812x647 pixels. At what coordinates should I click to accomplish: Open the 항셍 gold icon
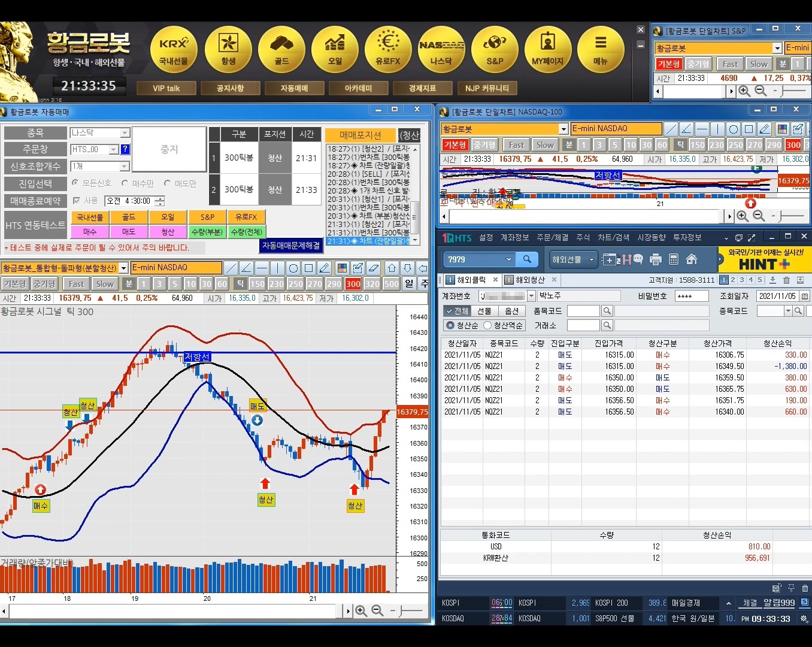228,50
